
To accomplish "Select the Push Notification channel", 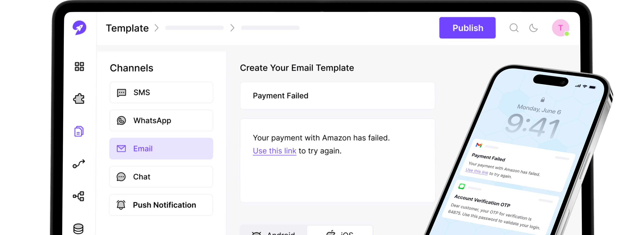I will point(161,205).
